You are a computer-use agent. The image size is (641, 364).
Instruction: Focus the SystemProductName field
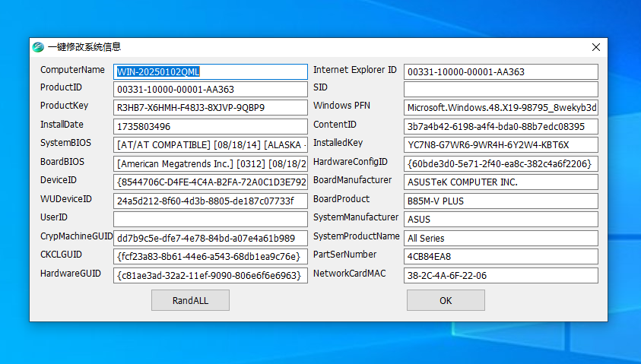pos(501,238)
